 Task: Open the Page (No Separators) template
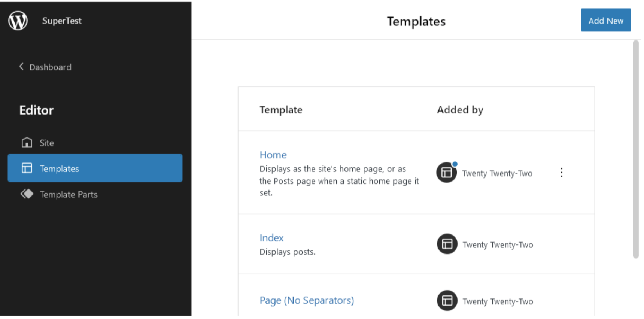(307, 301)
